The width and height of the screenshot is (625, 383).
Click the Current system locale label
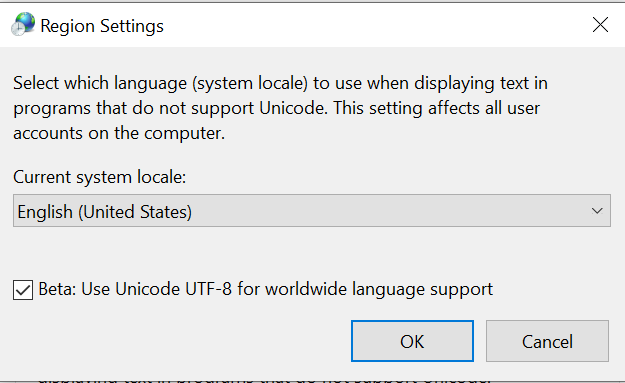100,177
